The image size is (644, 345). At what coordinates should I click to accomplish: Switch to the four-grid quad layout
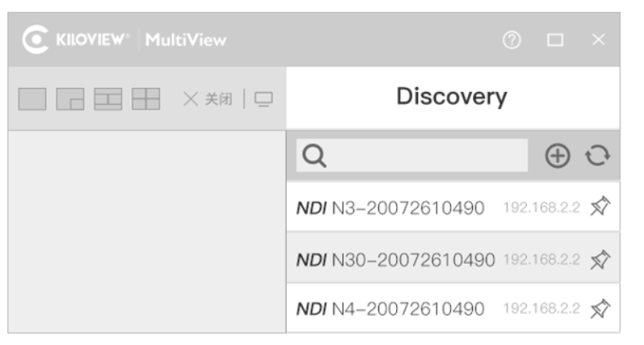[146, 99]
